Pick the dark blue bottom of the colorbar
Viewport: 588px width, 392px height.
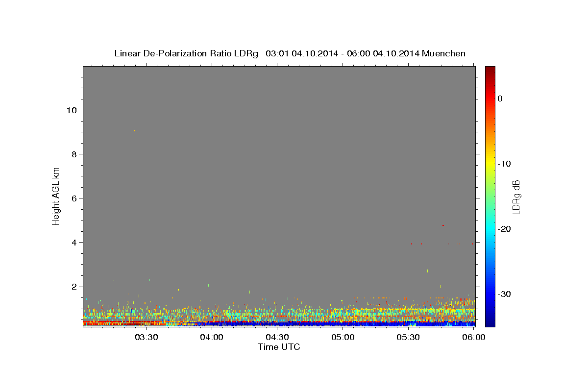point(490,322)
